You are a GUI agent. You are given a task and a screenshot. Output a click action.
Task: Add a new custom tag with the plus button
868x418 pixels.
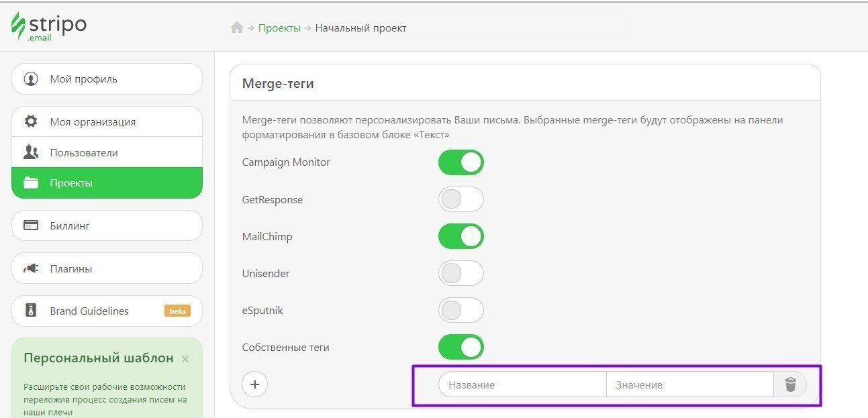254,384
